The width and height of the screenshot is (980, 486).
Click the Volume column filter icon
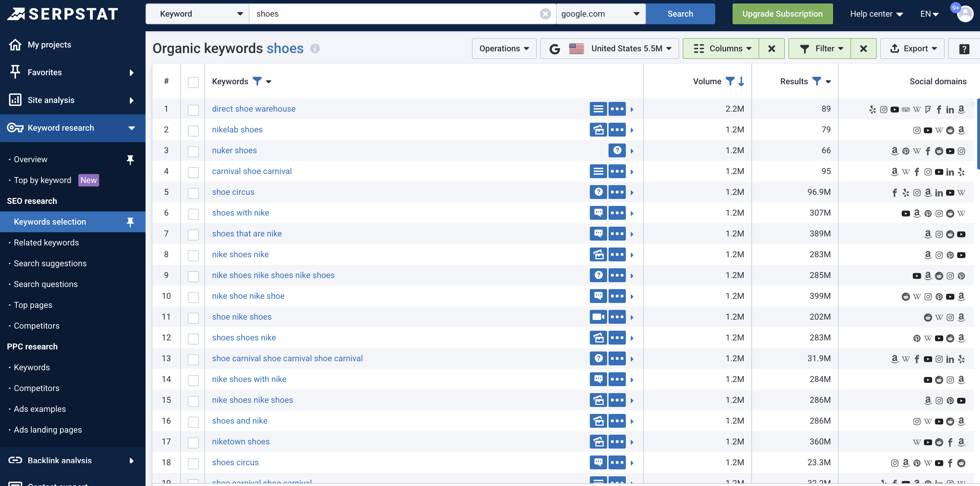pos(730,81)
